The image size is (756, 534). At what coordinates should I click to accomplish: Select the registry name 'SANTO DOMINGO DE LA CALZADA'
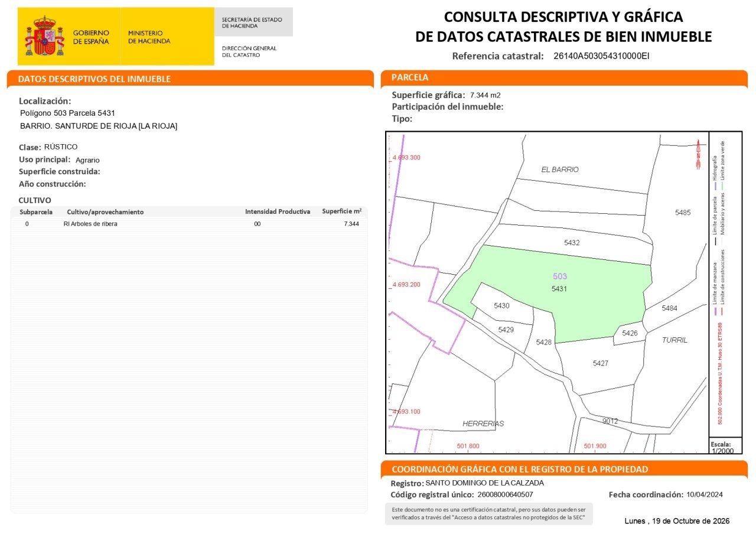(484, 483)
